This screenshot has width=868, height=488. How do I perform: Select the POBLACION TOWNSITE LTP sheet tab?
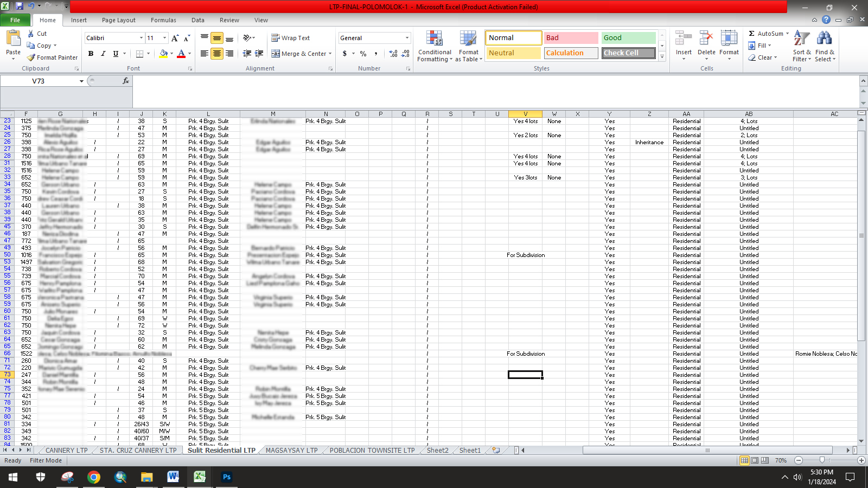(x=372, y=450)
